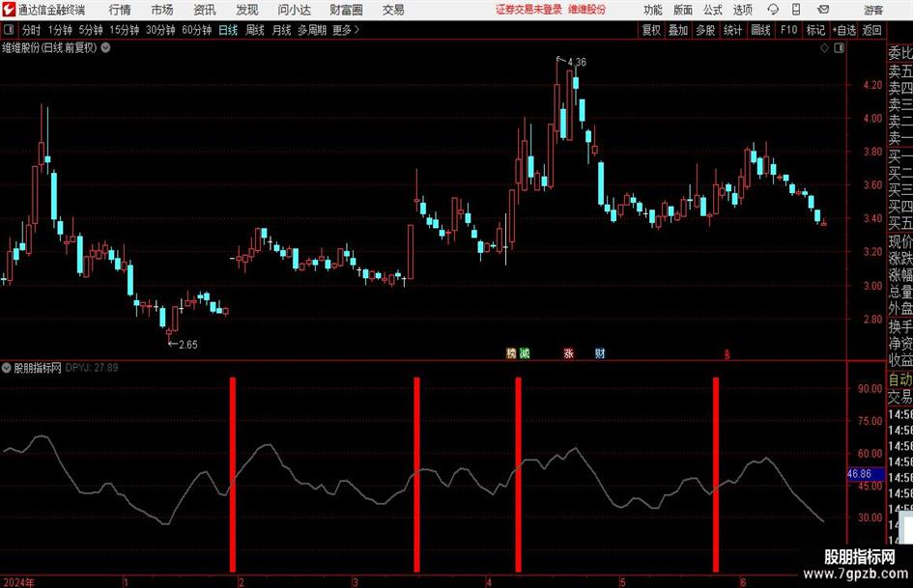
Task: Click the 财 event marker on chart
Action: (600, 352)
